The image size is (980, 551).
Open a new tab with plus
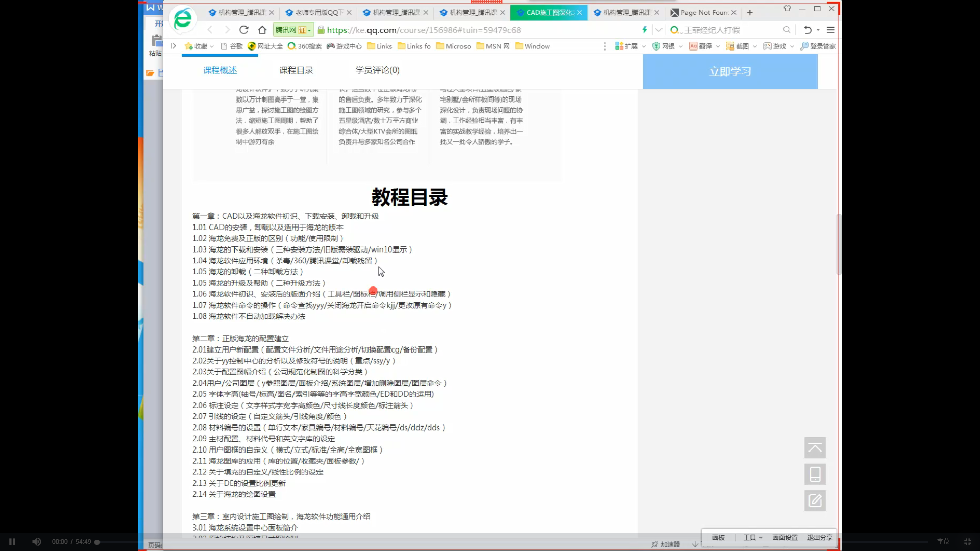point(750,12)
